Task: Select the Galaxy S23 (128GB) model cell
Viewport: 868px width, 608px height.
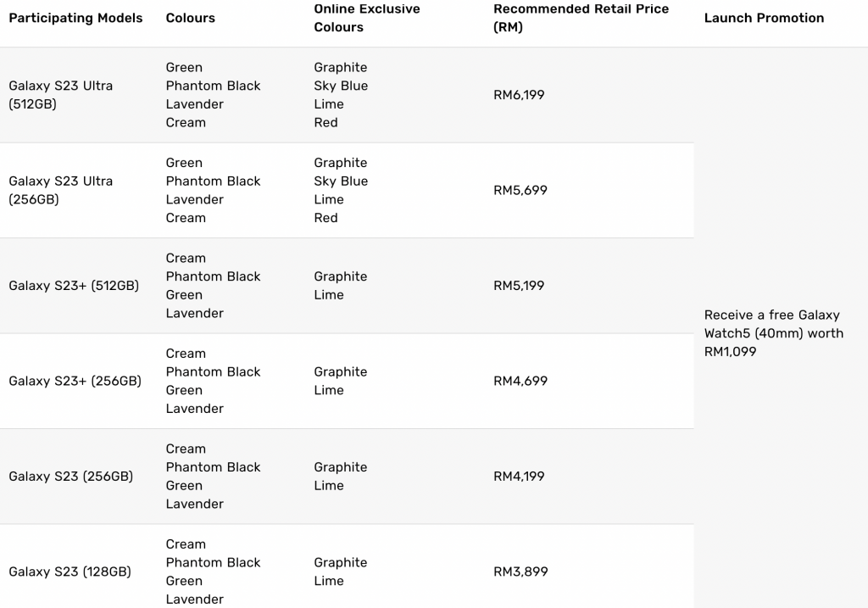Action: tap(70, 572)
